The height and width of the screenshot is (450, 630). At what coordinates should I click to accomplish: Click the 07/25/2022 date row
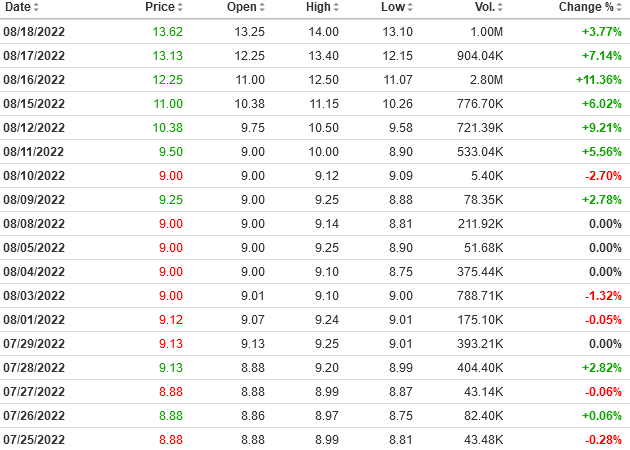[x=34, y=439]
